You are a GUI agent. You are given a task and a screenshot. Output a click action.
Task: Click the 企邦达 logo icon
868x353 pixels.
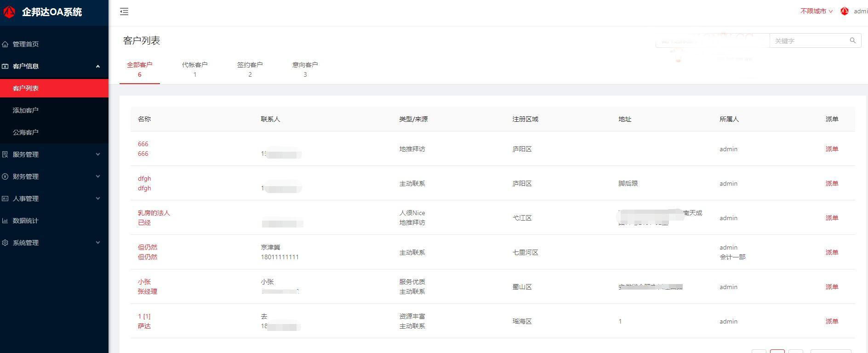(10, 12)
